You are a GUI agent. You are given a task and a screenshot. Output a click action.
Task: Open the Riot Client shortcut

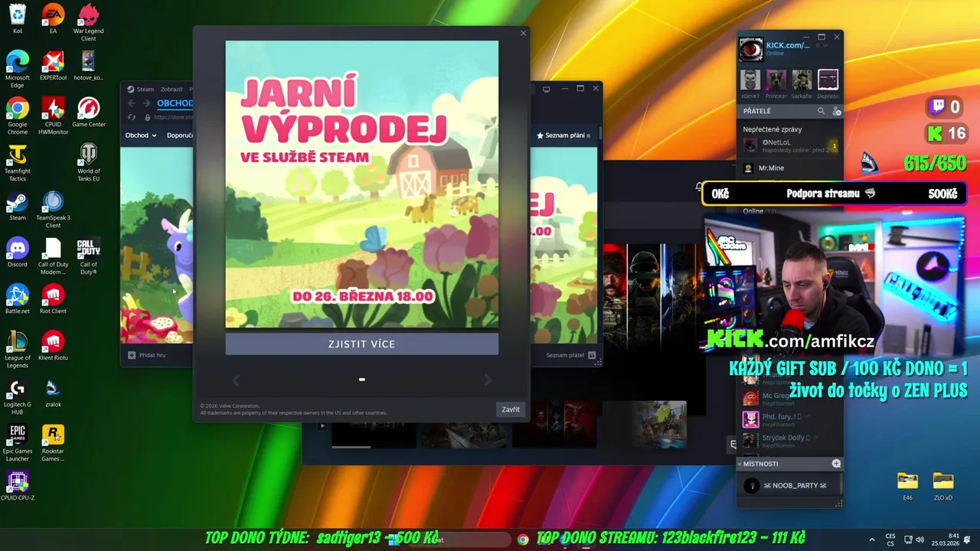tap(53, 299)
